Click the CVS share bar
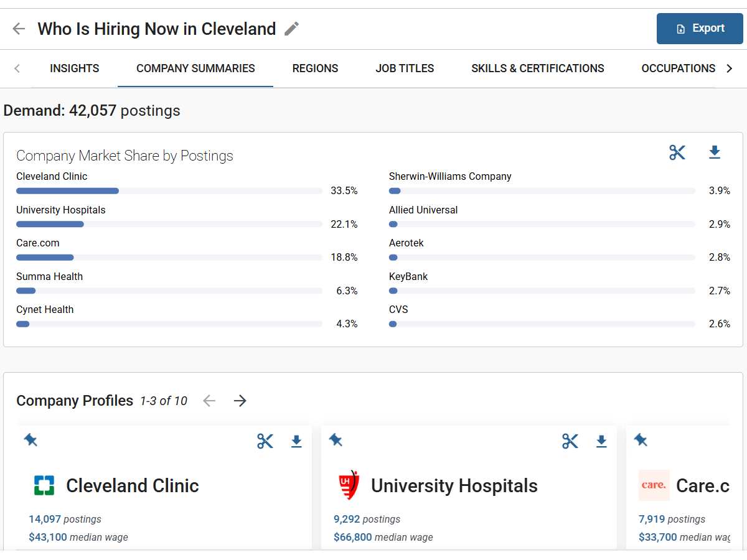747x560 pixels. [x=542, y=324]
